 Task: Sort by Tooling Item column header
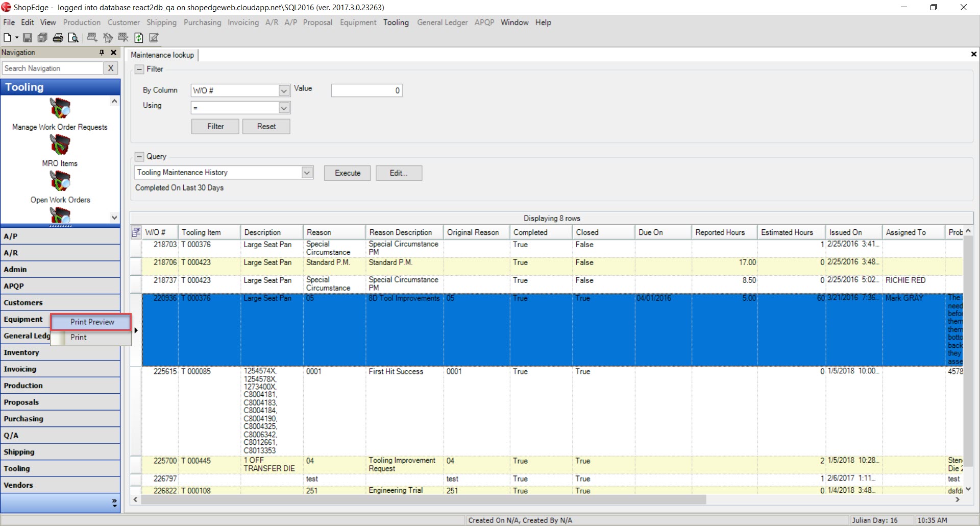(209, 232)
